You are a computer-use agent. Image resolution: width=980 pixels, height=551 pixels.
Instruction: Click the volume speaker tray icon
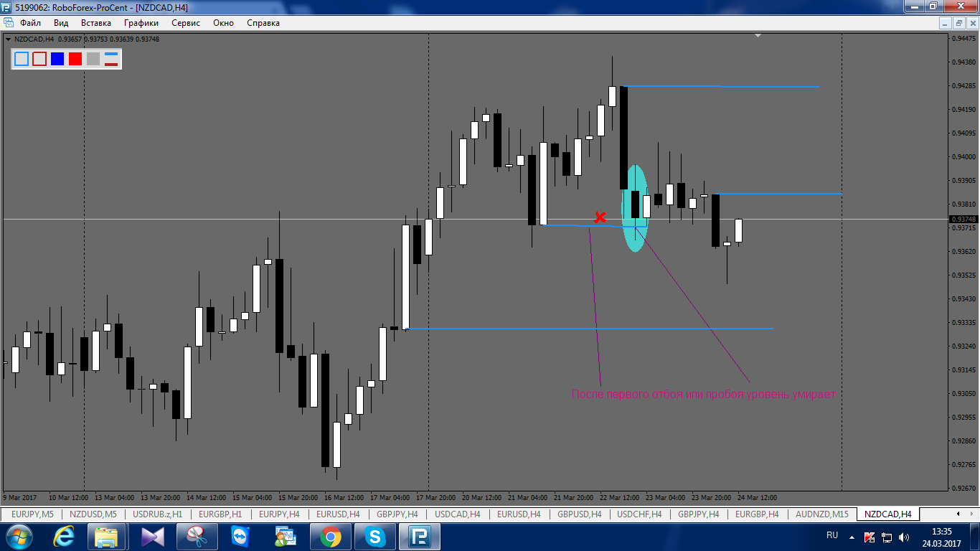(x=904, y=537)
